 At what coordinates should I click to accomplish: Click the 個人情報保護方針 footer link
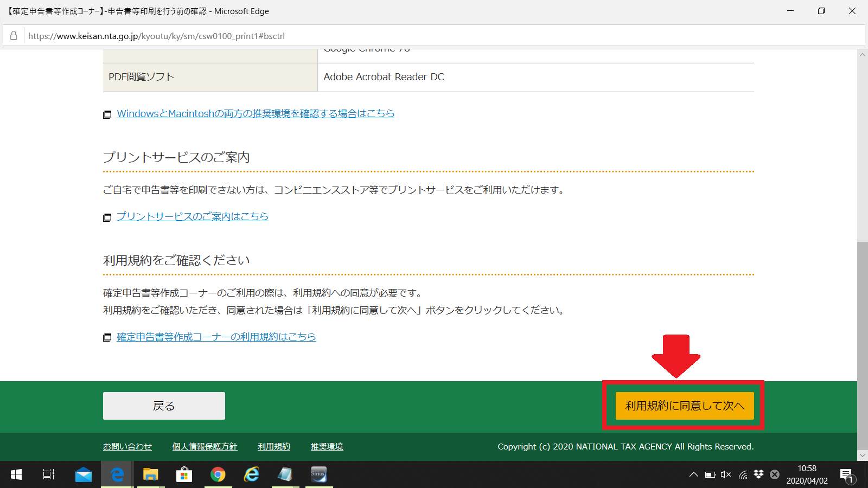[x=205, y=446]
